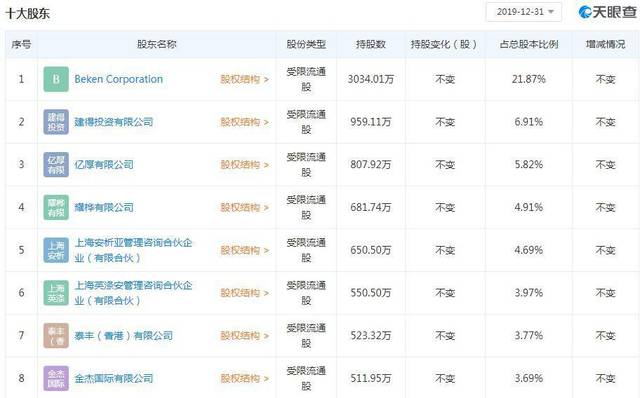Open 亿厚有限公司 shareholder link

[x=104, y=165]
